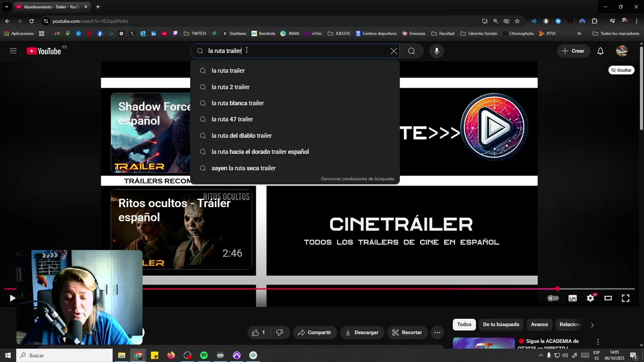Bookmark this page with the star

[x=517, y=21]
